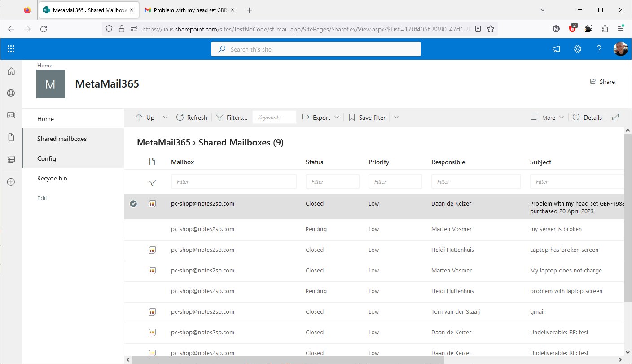This screenshot has width=632, height=364.
Task: Click the document type column header icon
Action: coord(152,162)
